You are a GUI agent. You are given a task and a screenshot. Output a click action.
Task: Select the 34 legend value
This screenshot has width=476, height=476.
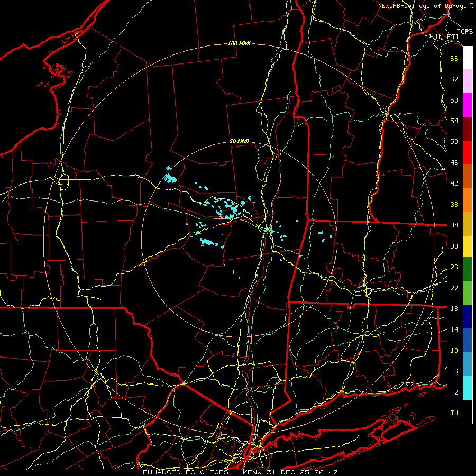[454, 225]
